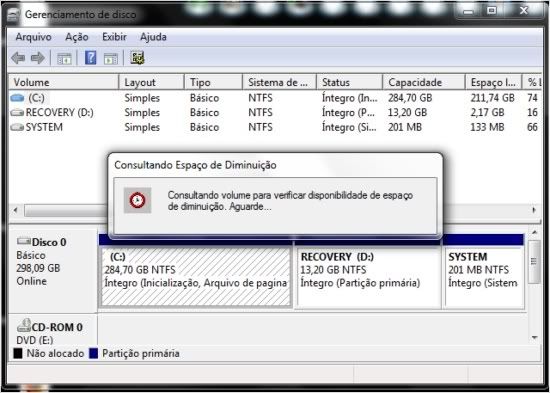Click the 201 MB capacity cell
The width and height of the screenshot is (550, 393).
tap(405, 127)
